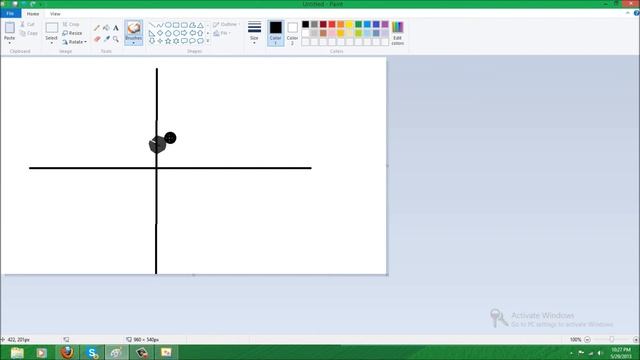Click the zoom out minus button
Viewport: 640px width, 360px height.
[587, 340]
